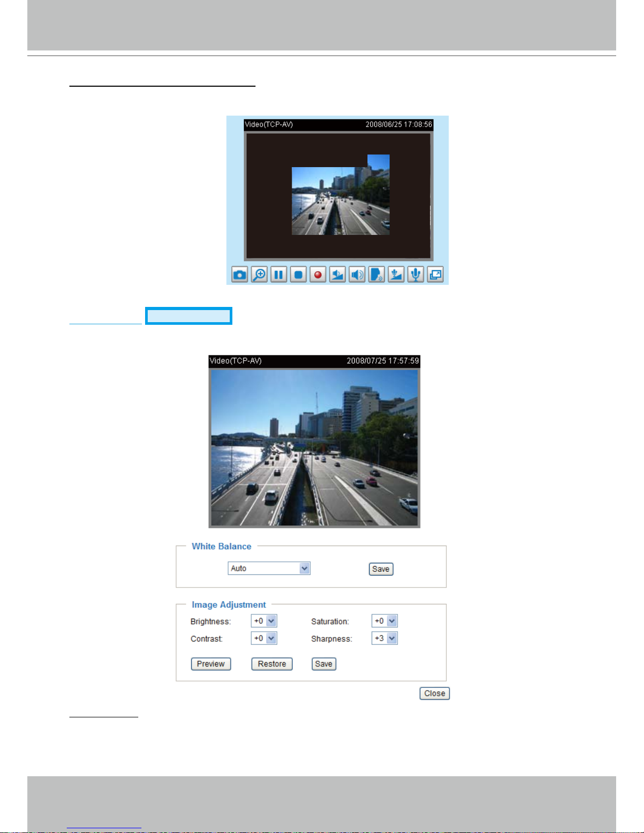This screenshot has height=833, width=644.
Task: Open the White Balance Auto dropdown
Action: coord(269,568)
